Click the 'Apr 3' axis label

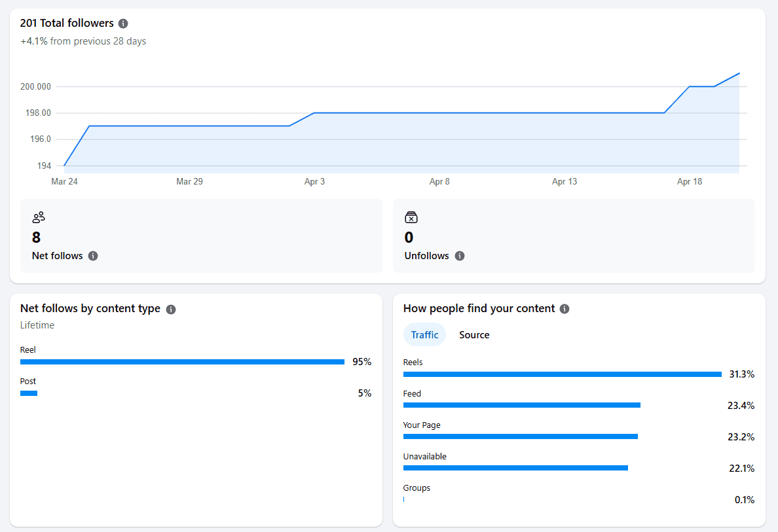(314, 181)
